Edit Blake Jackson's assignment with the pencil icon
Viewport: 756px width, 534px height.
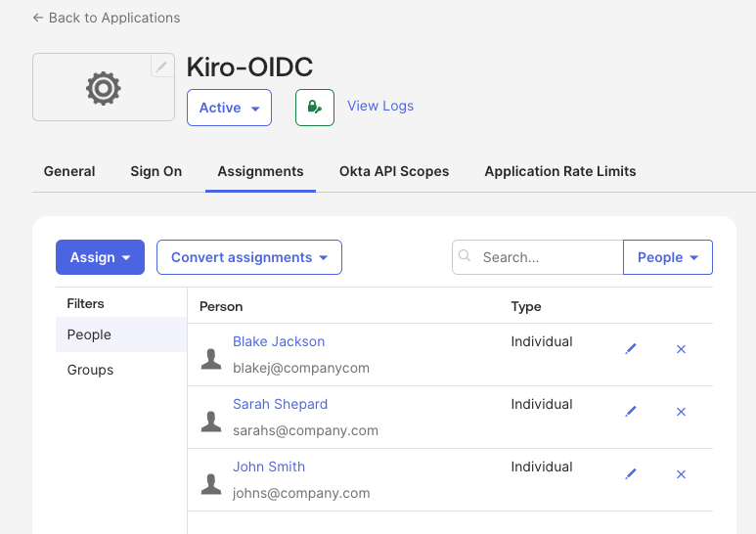[631, 349]
